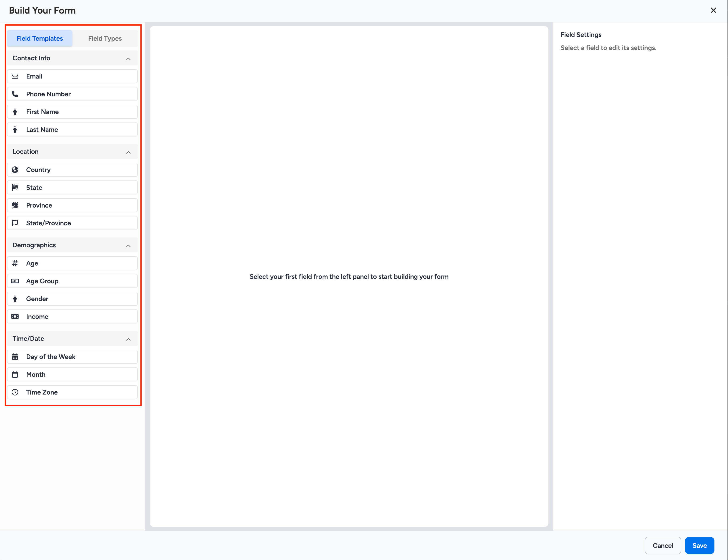This screenshot has width=728, height=560.
Task: Close the Build Your Form dialog
Action: click(x=713, y=10)
